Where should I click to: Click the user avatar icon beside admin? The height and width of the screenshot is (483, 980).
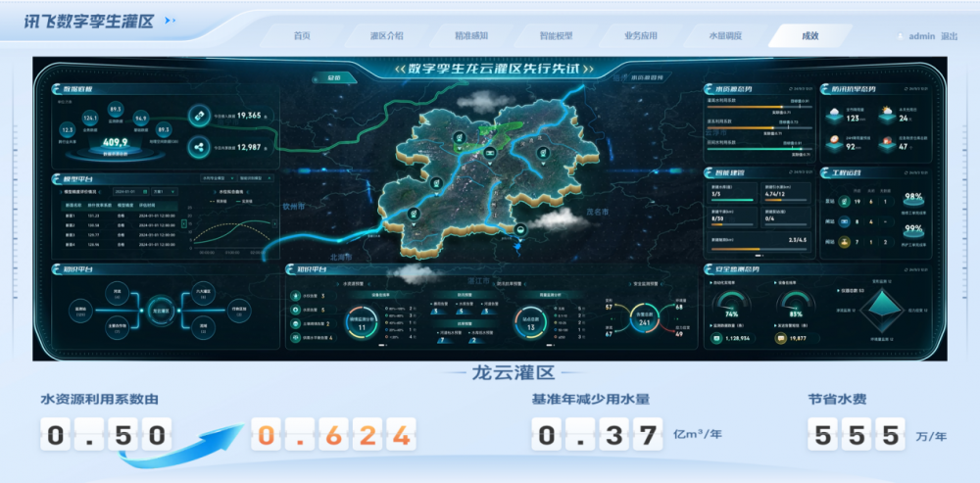901,36
